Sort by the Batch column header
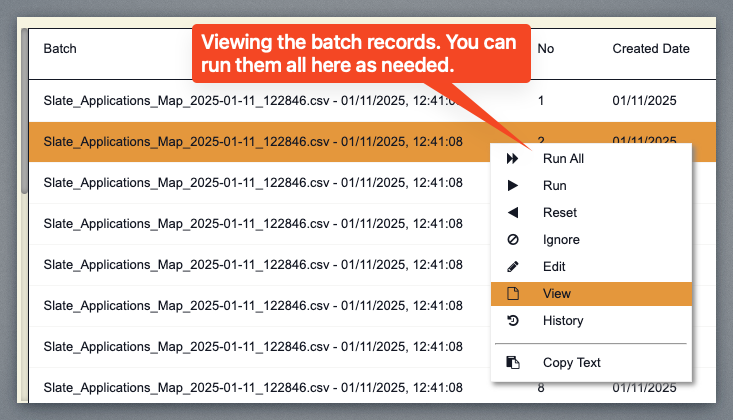Screen dimensions: 733x420 (60, 48)
